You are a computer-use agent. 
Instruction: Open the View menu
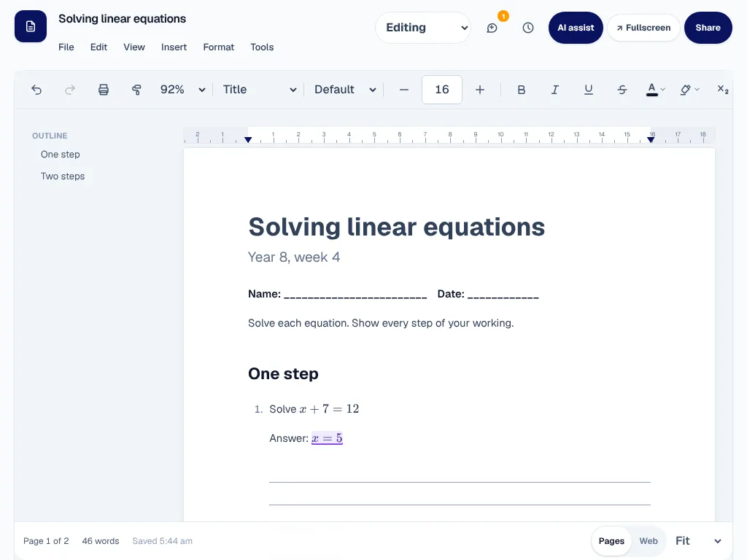coord(134,47)
